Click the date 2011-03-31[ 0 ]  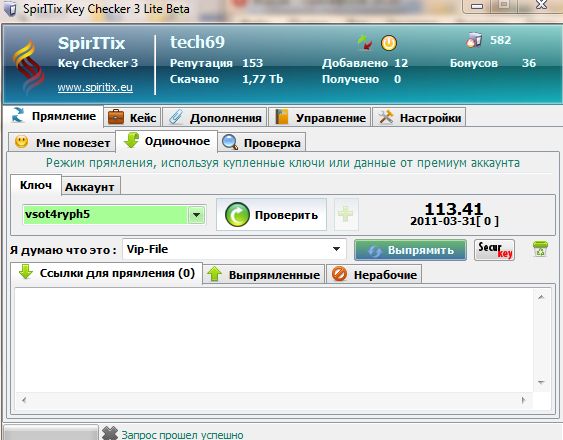point(454,221)
